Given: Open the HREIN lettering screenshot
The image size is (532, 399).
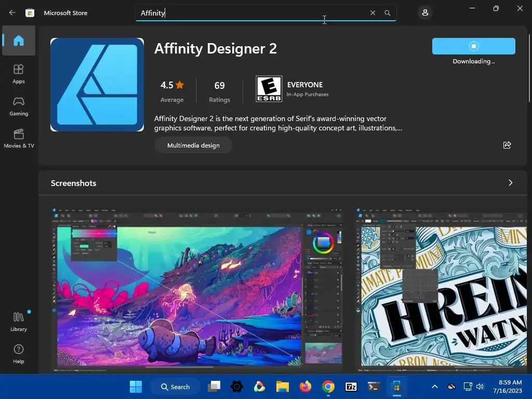Looking at the screenshot, I should pyautogui.click(x=442, y=290).
